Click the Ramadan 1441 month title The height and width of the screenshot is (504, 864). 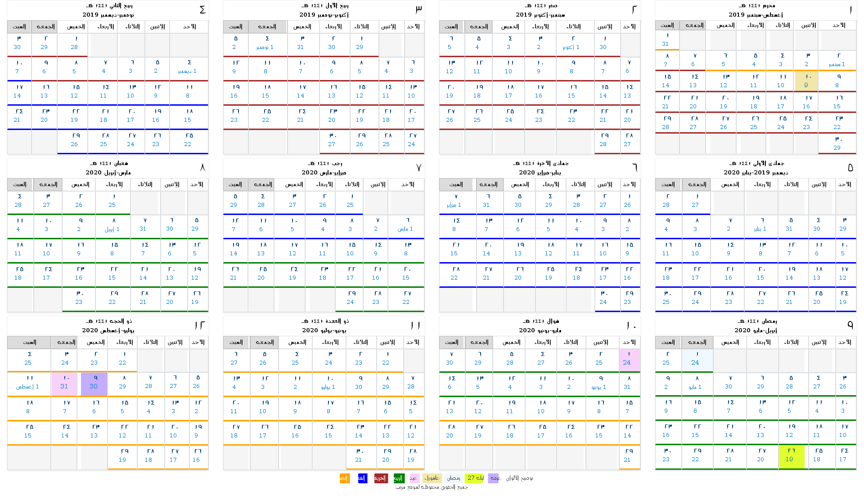point(757,321)
